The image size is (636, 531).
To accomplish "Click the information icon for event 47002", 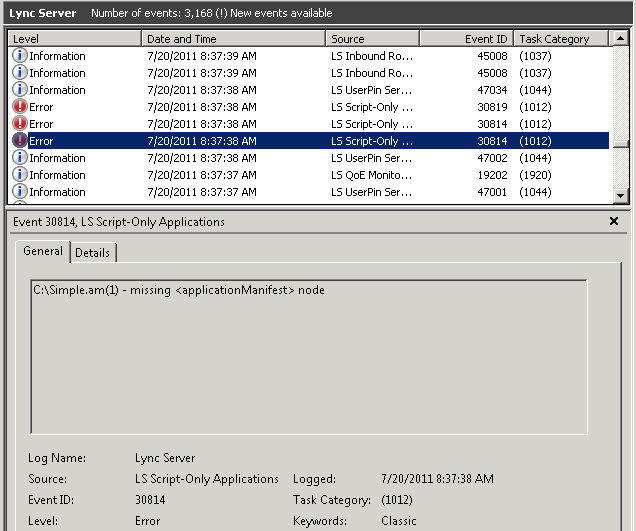I will (x=20, y=158).
